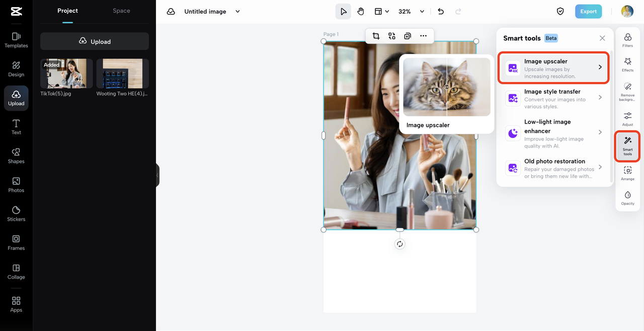
Task: Expand the Image style transfer chevron
Action: pyautogui.click(x=600, y=97)
